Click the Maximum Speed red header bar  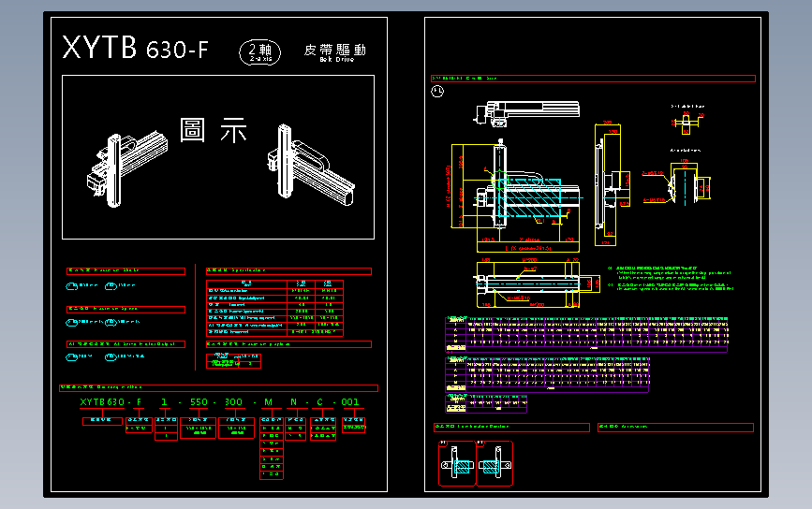[125, 310]
